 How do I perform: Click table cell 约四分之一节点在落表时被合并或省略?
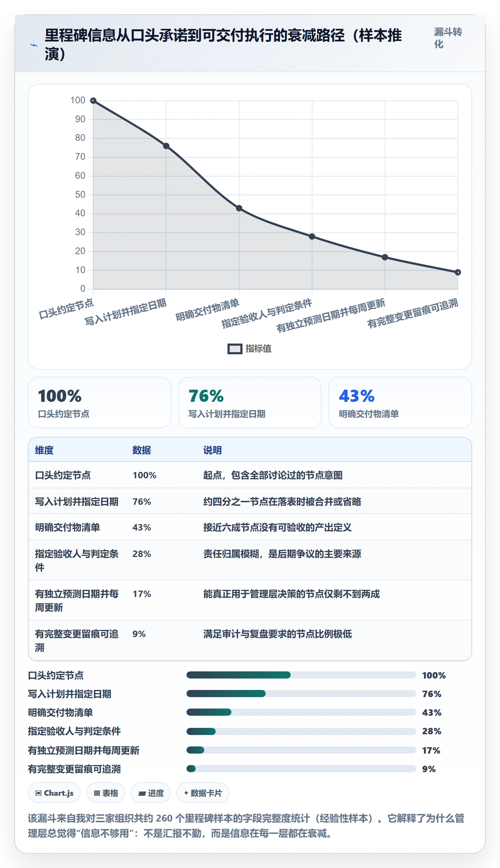pyautogui.click(x=282, y=502)
